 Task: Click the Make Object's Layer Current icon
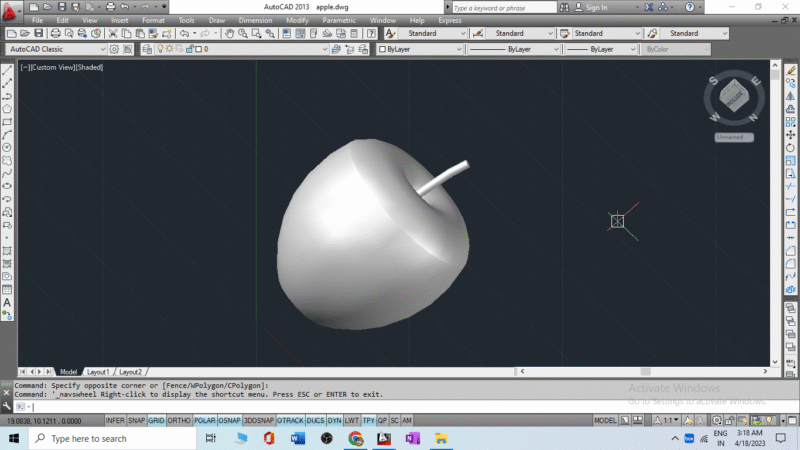coord(336,49)
